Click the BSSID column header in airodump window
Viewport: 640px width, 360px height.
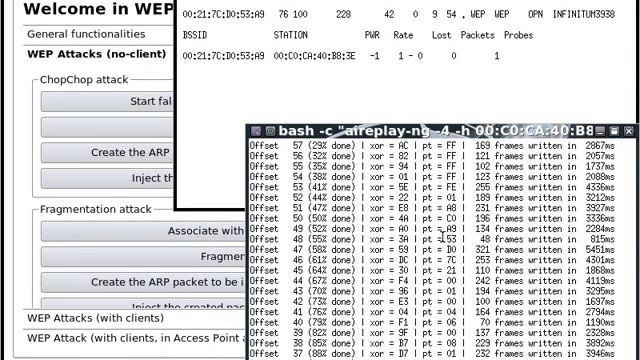tap(195, 35)
